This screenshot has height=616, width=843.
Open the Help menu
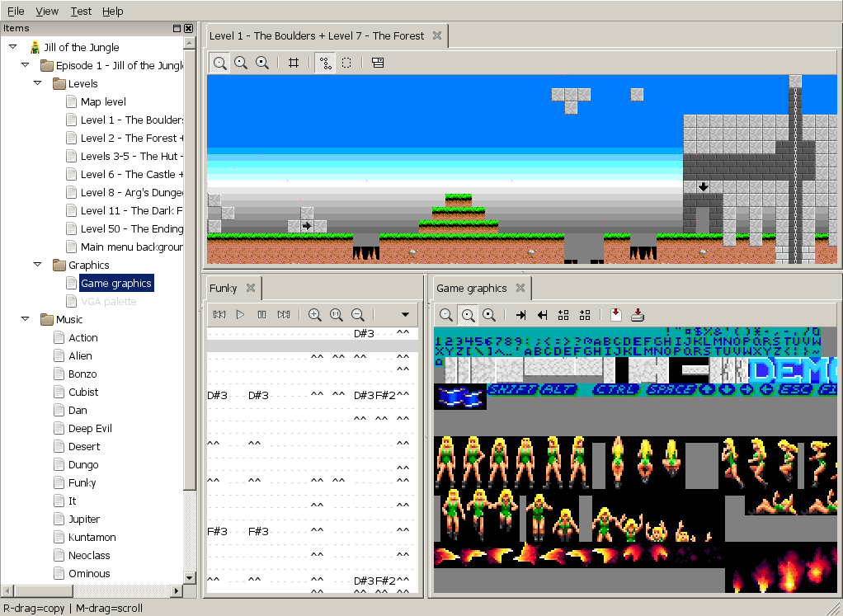pos(112,11)
